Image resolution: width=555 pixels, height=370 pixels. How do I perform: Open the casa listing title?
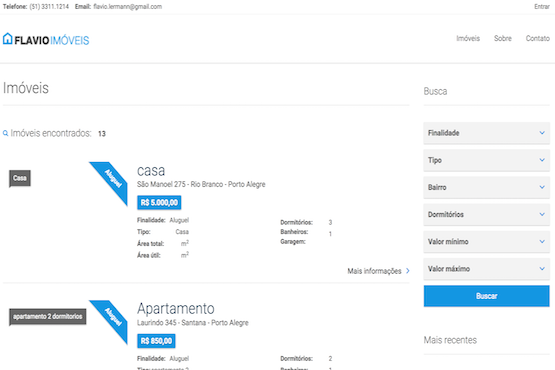(151, 171)
